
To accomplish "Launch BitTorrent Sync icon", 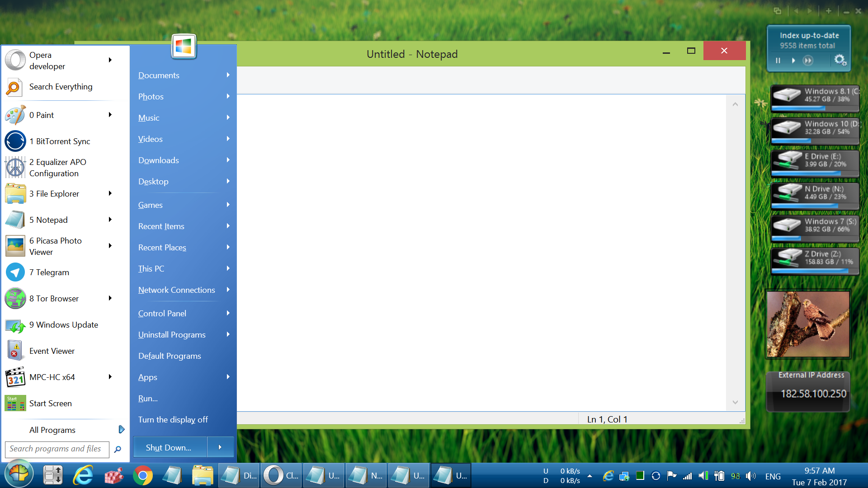I will click(15, 141).
